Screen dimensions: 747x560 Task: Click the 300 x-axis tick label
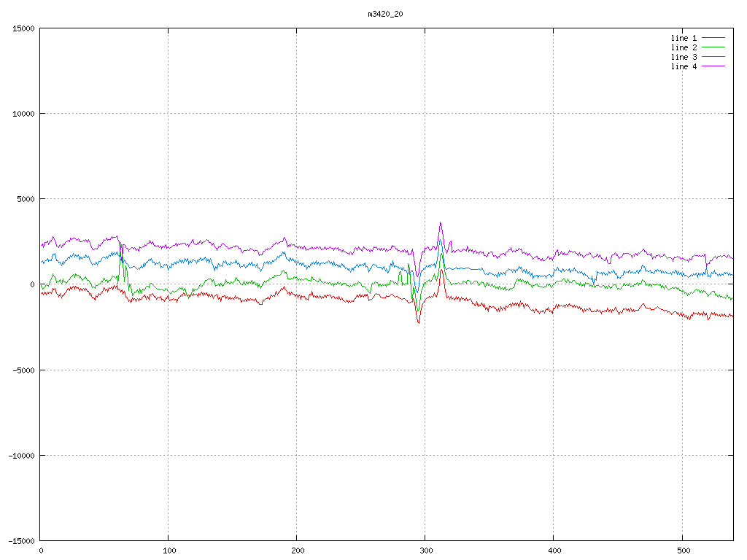click(425, 551)
